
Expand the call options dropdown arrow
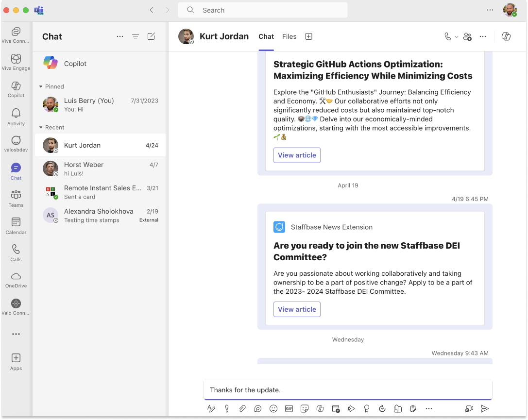click(457, 37)
